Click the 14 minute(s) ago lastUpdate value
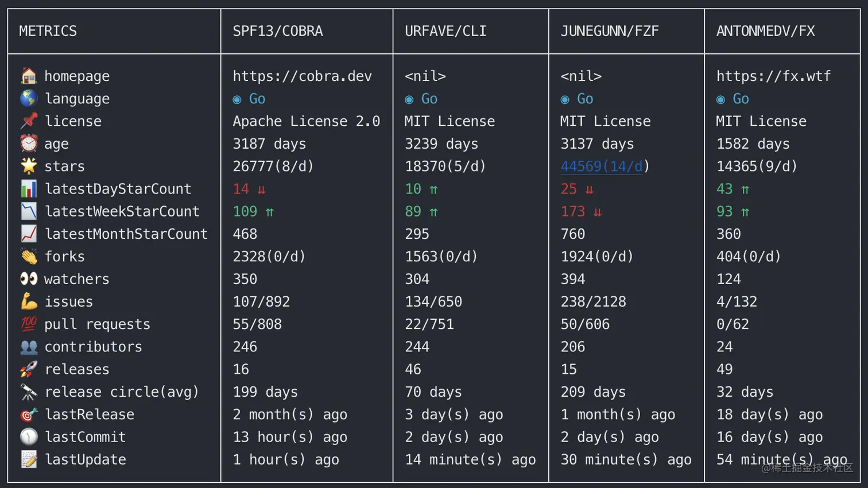This screenshot has width=868, height=488. click(470, 460)
